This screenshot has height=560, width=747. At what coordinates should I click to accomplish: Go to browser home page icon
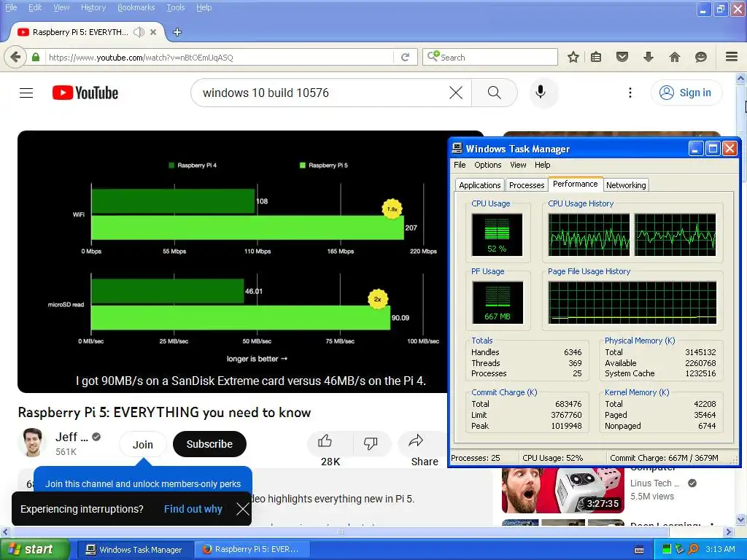(x=675, y=57)
